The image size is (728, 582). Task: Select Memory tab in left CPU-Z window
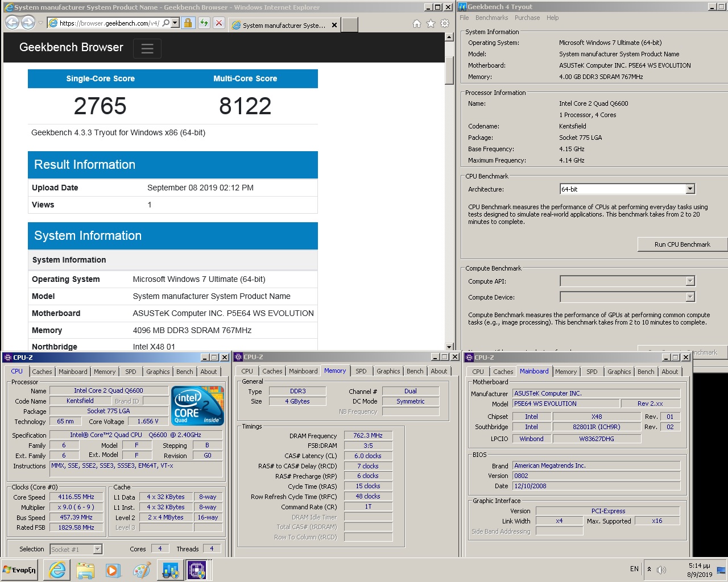(105, 372)
